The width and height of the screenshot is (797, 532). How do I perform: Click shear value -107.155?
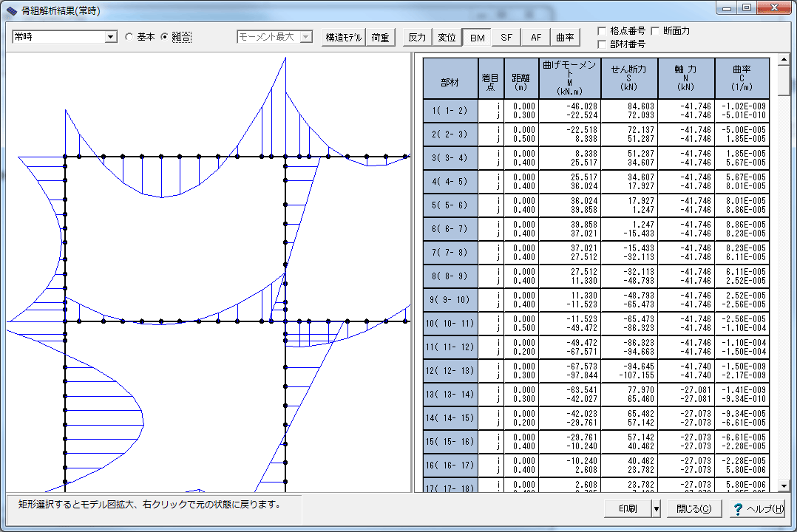(637, 375)
